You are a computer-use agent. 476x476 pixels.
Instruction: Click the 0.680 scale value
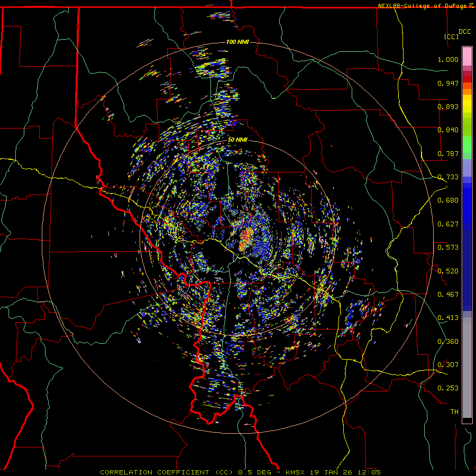(448, 200)
